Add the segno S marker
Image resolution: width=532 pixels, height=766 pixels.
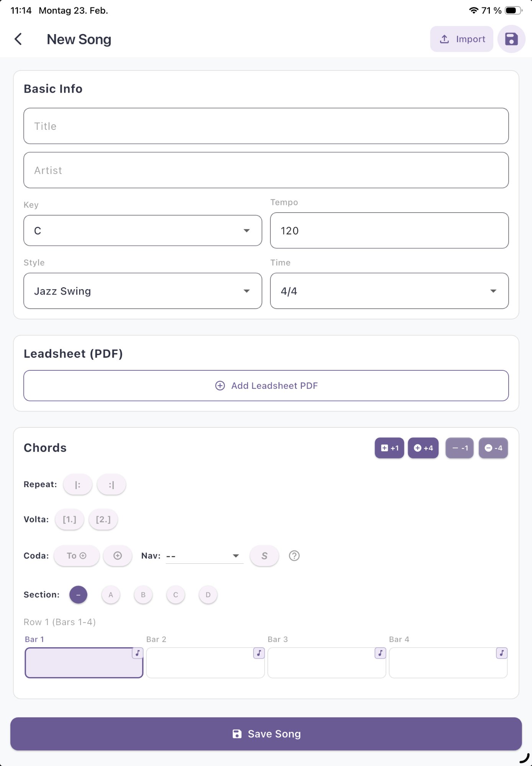264,556
